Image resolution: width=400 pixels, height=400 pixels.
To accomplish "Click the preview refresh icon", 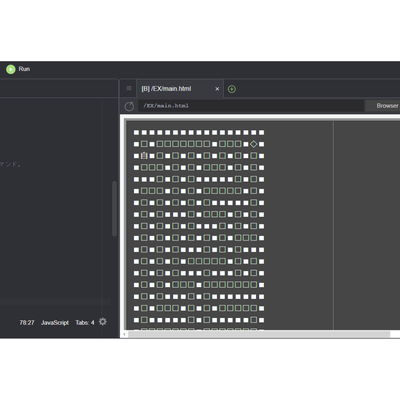I will 129,106.
